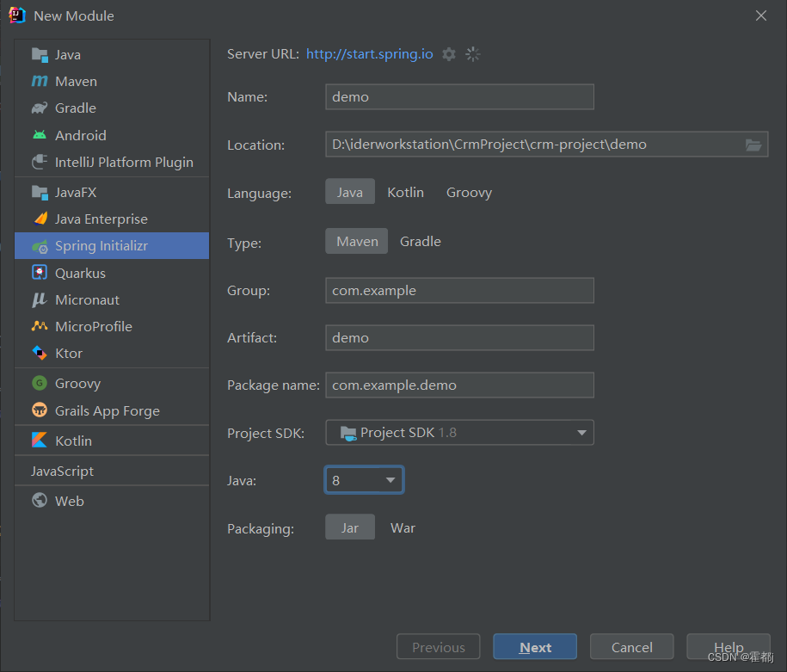Click the JavaFX folder icon
The image size is (787, 672).
click(x=40, y=193)
